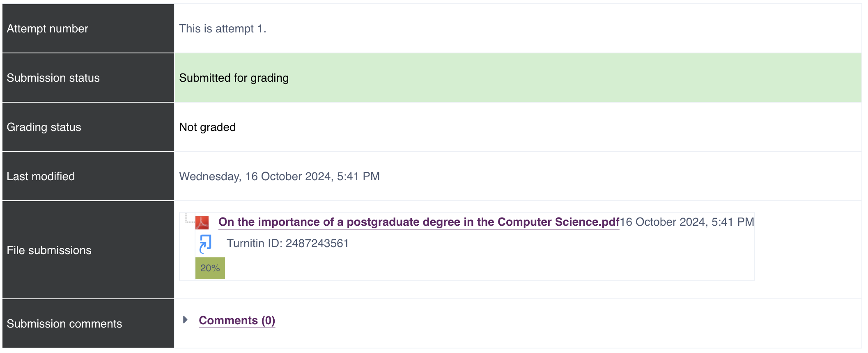Click the Turnitin submission icon
This screenshot has height=353, width=868.
[205, 243]
